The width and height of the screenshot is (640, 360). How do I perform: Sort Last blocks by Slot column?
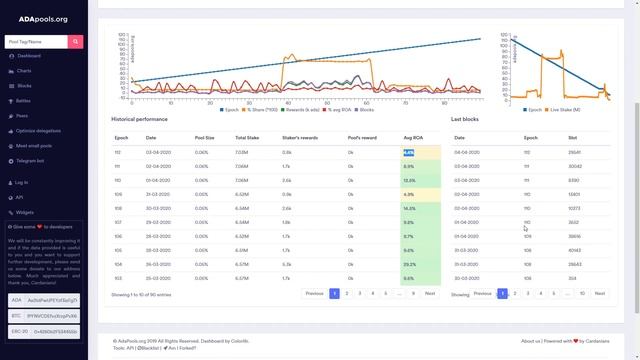coord(573,138)
